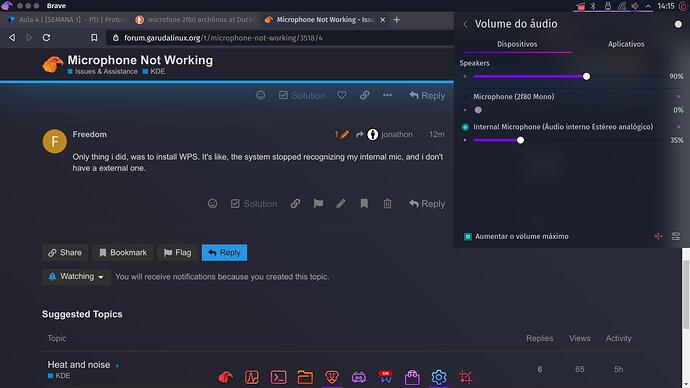Launch the system monitor from the dock
This screenshot has height=388, width=690.
point(252,377)
